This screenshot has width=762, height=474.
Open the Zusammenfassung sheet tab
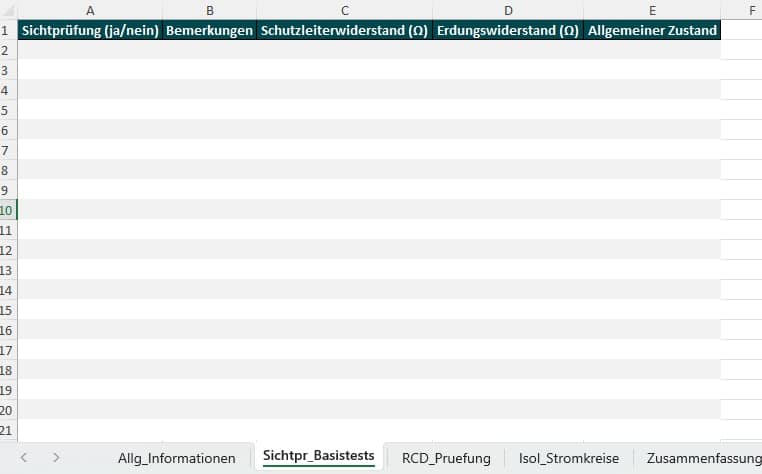703,458
